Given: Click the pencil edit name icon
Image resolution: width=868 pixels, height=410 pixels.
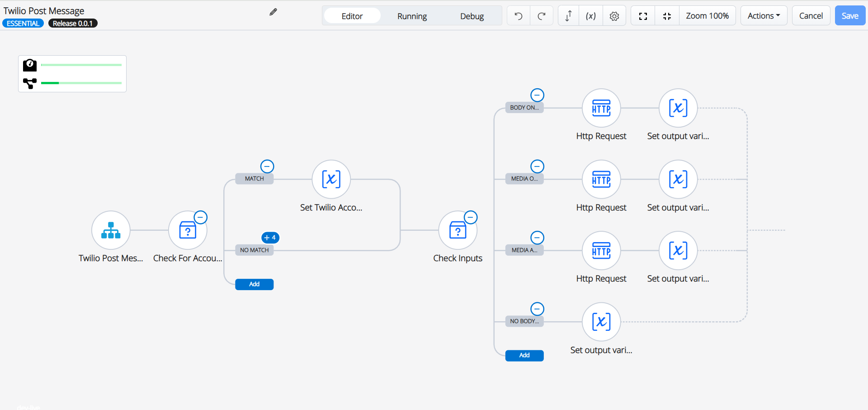Looking at the screenshot, I should [x=273, y=12].
